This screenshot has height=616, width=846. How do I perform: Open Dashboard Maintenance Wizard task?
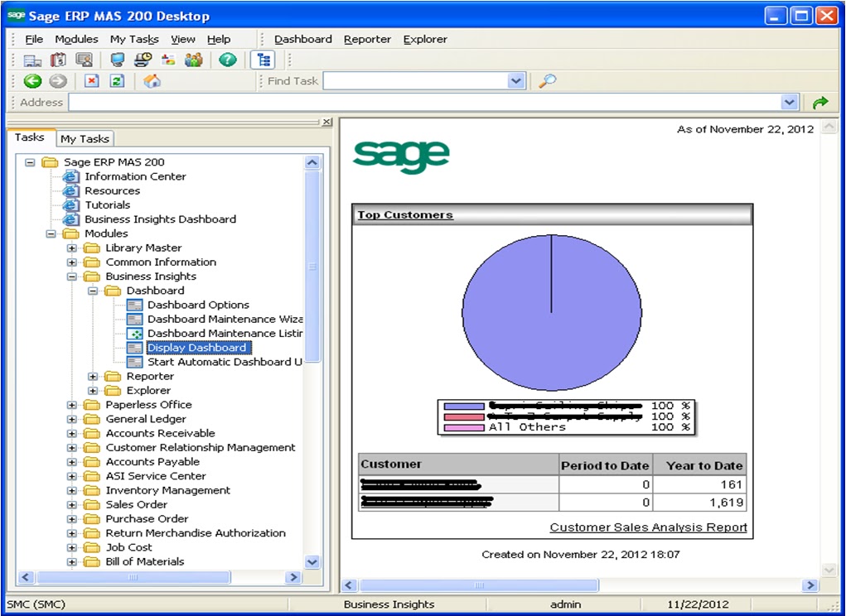click(x=225, y=319)
